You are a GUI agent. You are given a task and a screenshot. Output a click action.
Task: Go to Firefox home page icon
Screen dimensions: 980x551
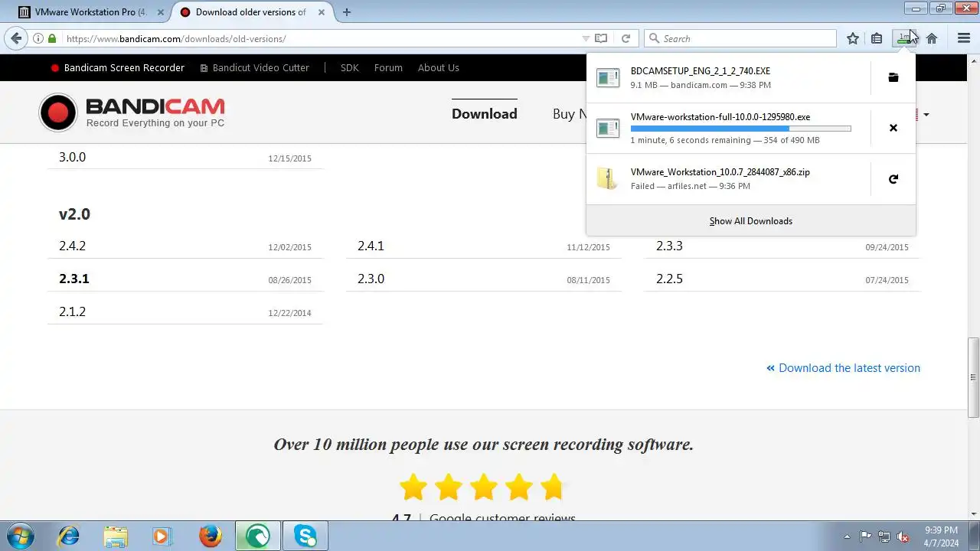pos(932,38)
